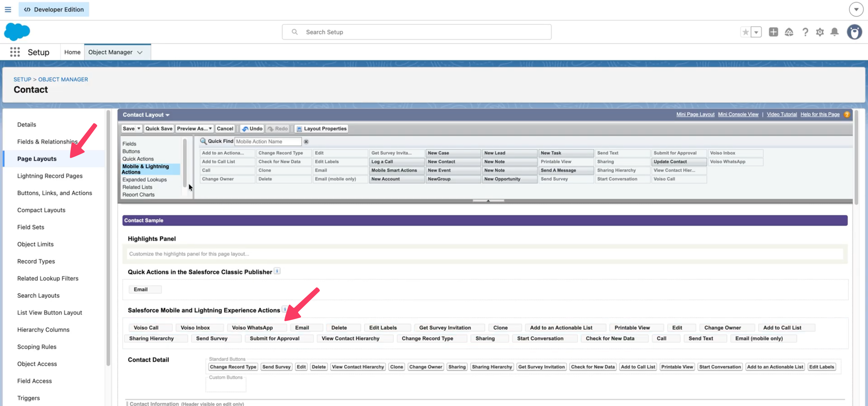Click the Salesforce cloud logo
Screen dimensions: 868x406
coord(17,32)
